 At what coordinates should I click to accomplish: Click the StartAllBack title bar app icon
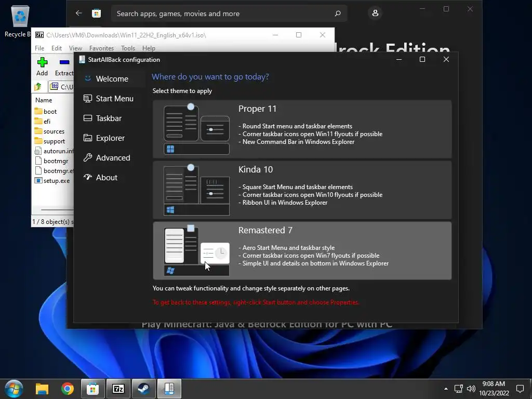click(82, 59)
